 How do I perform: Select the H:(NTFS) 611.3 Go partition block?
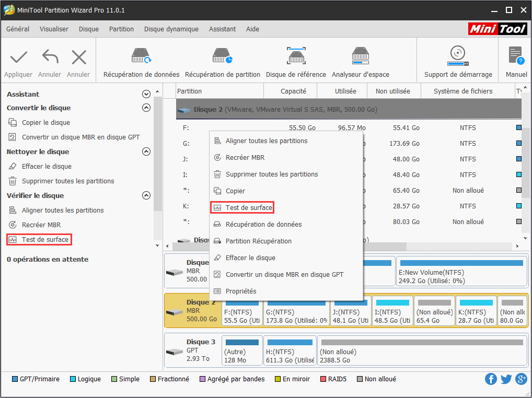click(x=290, y=350)
